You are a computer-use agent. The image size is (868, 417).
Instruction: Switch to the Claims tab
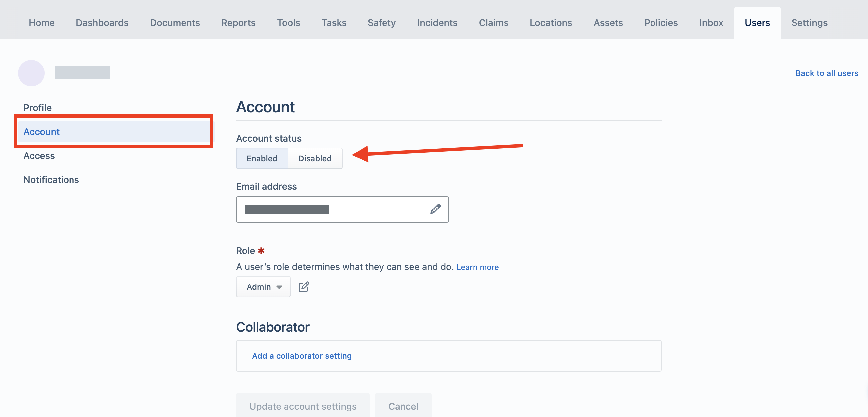tap(493, 23)
